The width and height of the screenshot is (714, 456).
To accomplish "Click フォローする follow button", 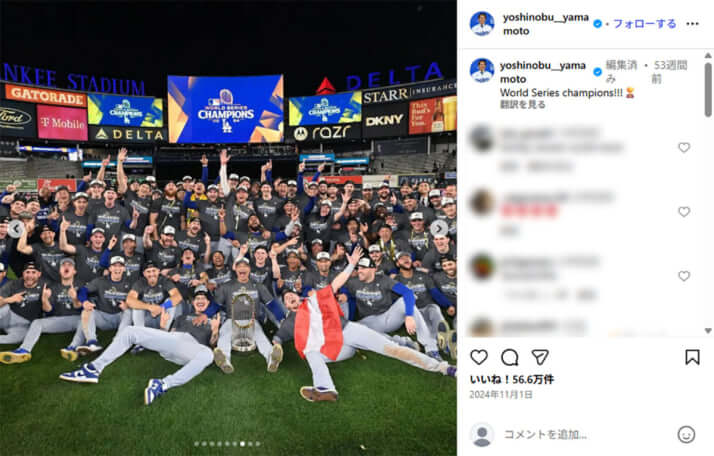I will click(x=644, y=24).
